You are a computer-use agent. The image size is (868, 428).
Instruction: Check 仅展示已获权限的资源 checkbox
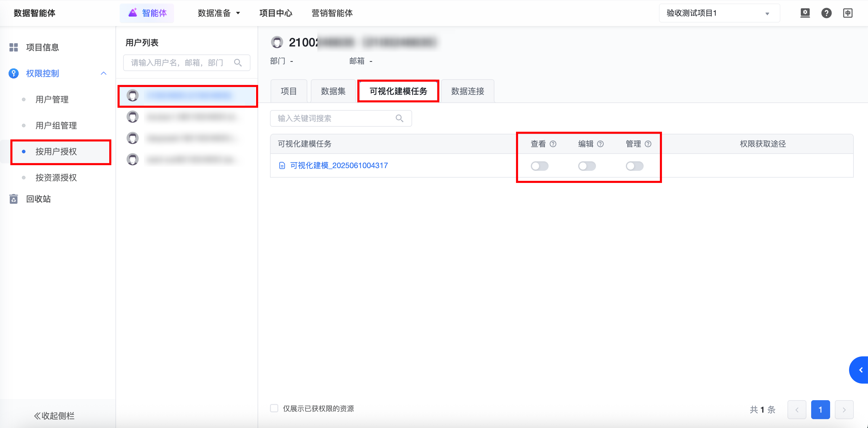pos(274,408)
